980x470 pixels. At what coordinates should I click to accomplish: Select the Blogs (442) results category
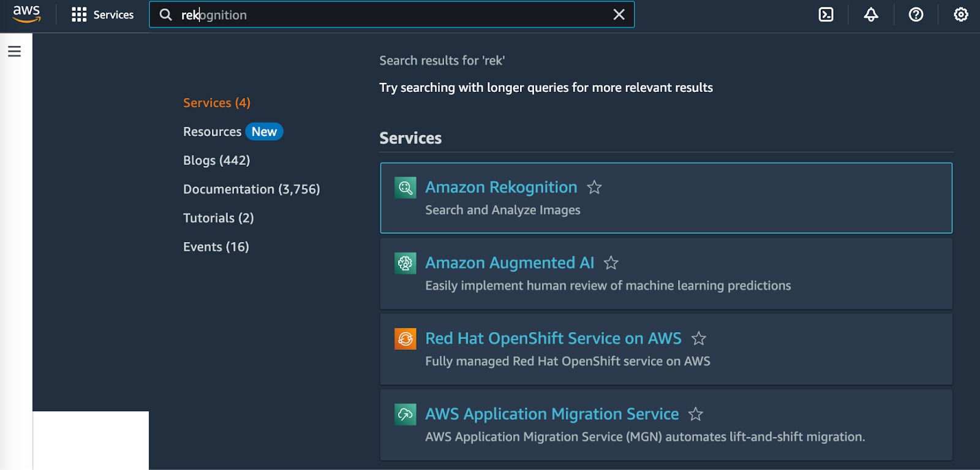(216, 161)
